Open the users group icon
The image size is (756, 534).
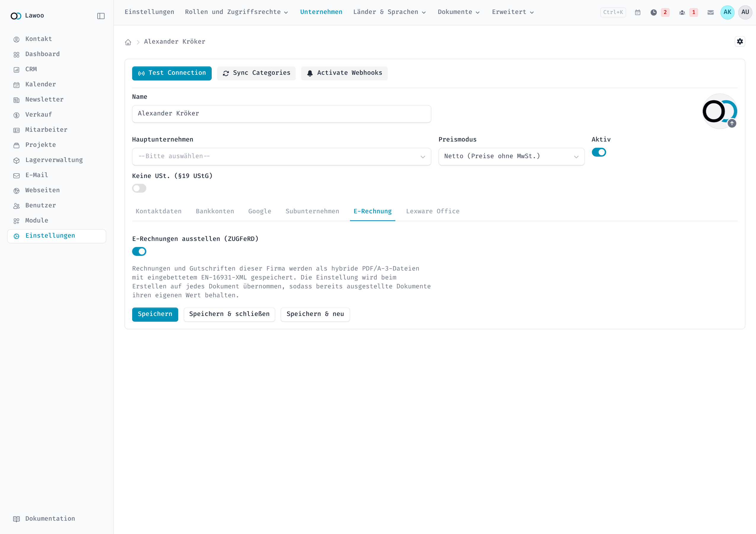[682, 12]
